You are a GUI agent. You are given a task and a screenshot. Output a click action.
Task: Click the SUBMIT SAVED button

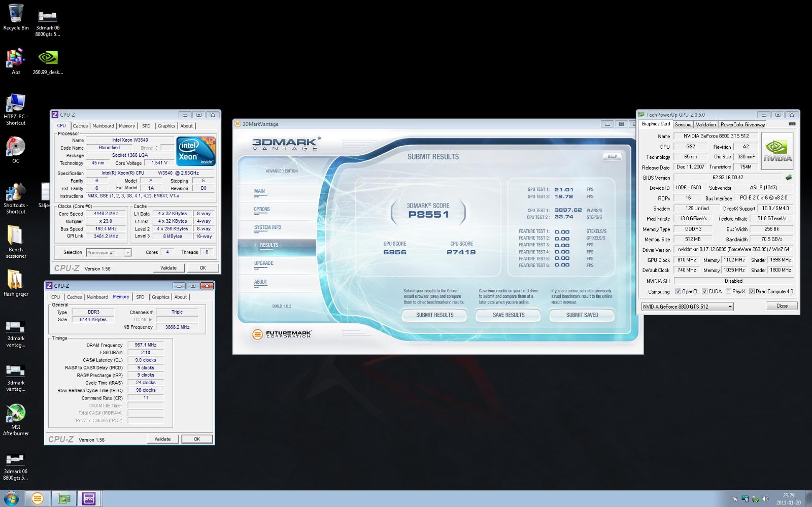[x=582, y=315]
